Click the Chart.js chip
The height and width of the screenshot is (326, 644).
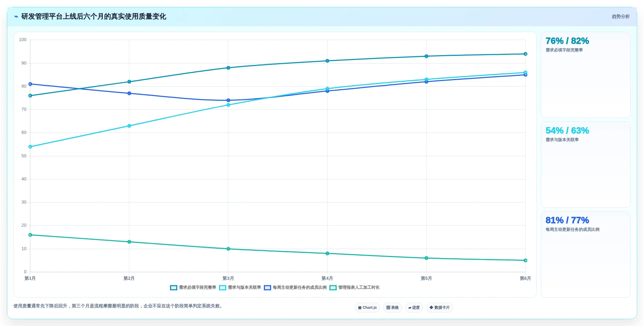[367, 307]
